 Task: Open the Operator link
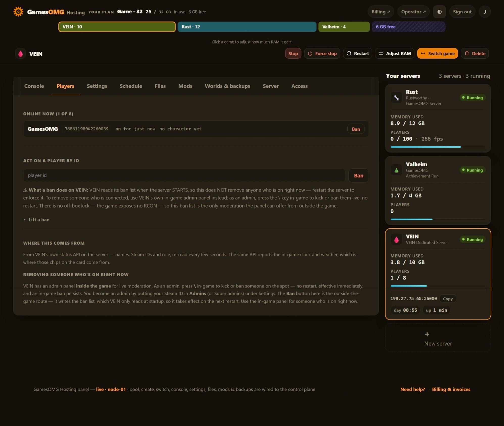click(x=414, y=12)
